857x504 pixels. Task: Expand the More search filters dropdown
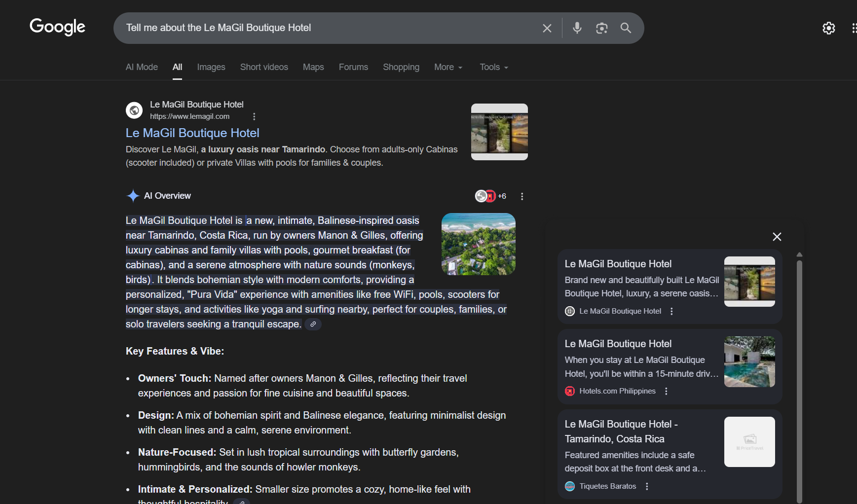pos(448,67)
